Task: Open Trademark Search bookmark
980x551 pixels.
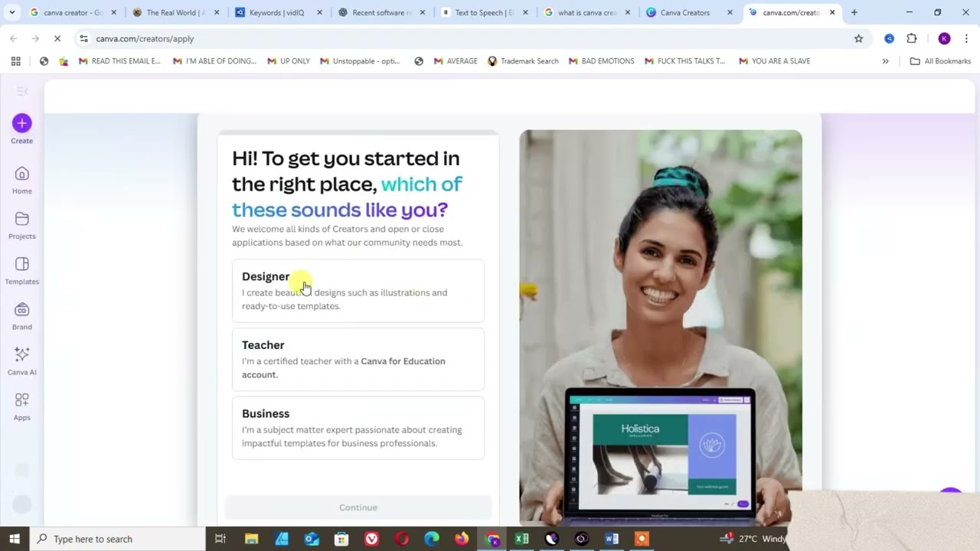Action: point(523,61)
